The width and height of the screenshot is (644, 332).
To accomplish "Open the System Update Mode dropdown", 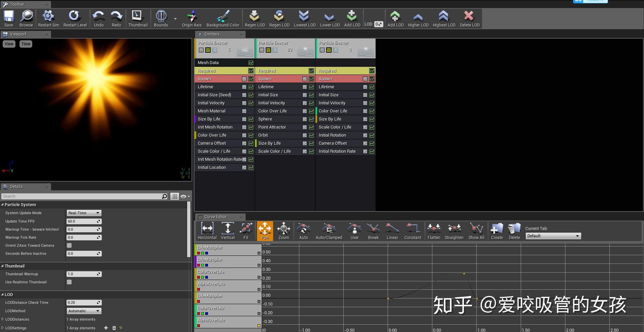I will click(84, 213).
